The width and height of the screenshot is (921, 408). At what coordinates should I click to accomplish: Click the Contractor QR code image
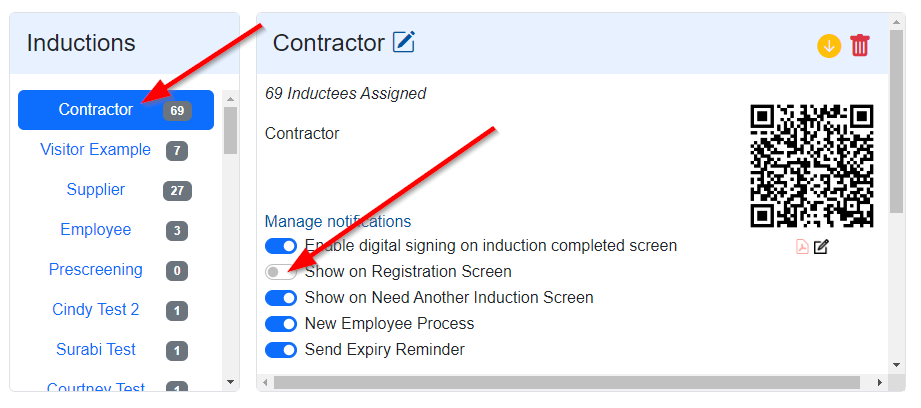(x=811, y=166)
